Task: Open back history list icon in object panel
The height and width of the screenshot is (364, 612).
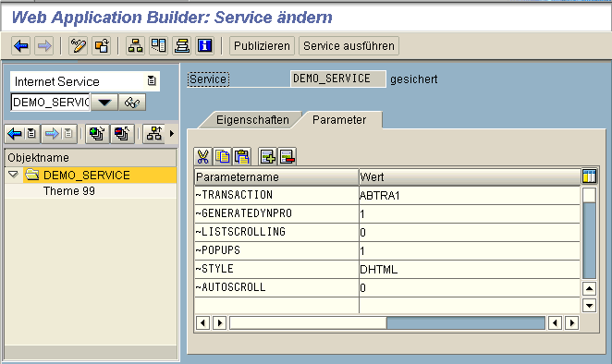Action: click(x=31, y=134)
